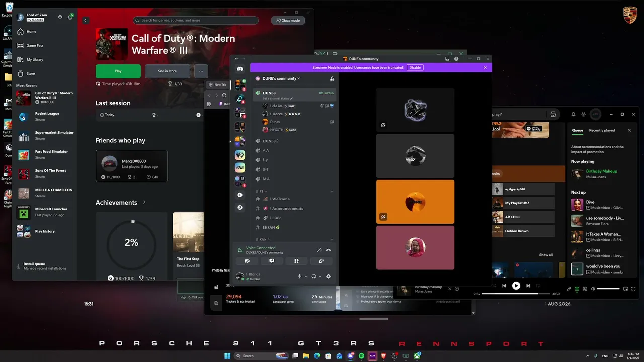This screenshot has height=362, width=644.
Task: Add a server in Discord
Action: pyautogui.click(x=240, y=195)
